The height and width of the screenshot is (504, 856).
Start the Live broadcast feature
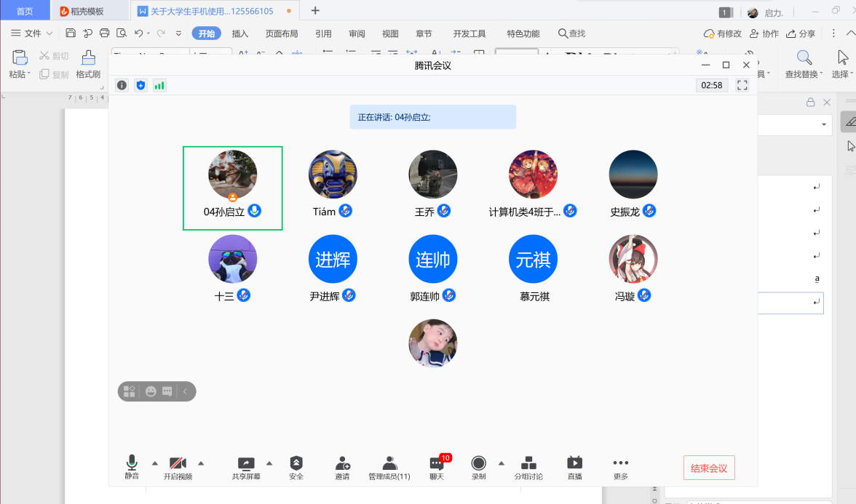[x=574, y=467]
